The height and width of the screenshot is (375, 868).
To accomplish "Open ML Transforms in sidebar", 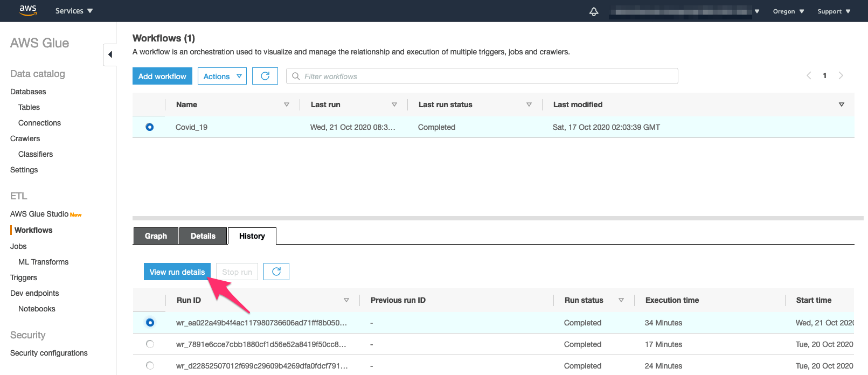I will 43,262.
